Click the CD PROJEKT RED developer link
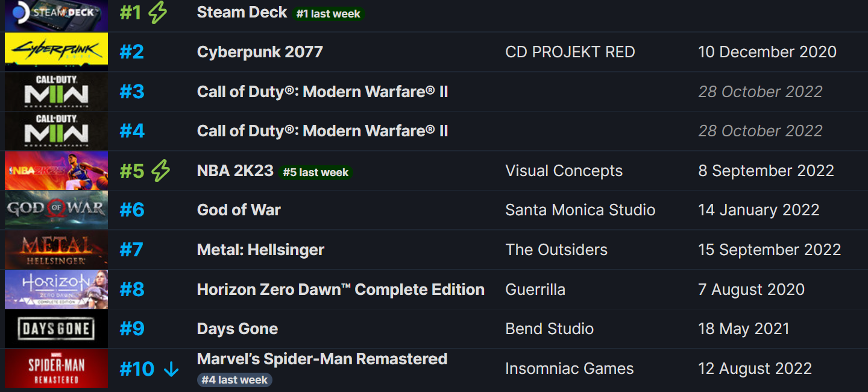 click(x=570, y=52)
